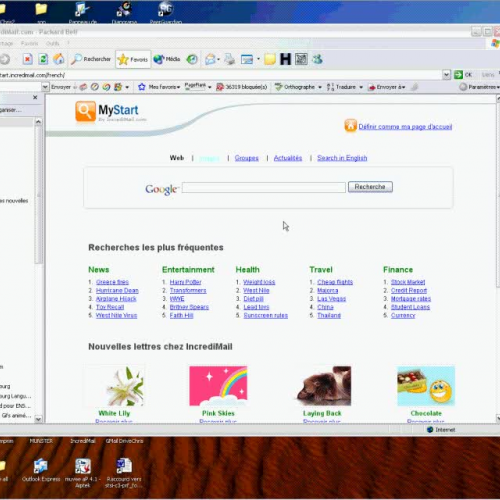Viewport: 500px width, 500px height.
Task: Open the Outils menu
Action: (52, 43)
